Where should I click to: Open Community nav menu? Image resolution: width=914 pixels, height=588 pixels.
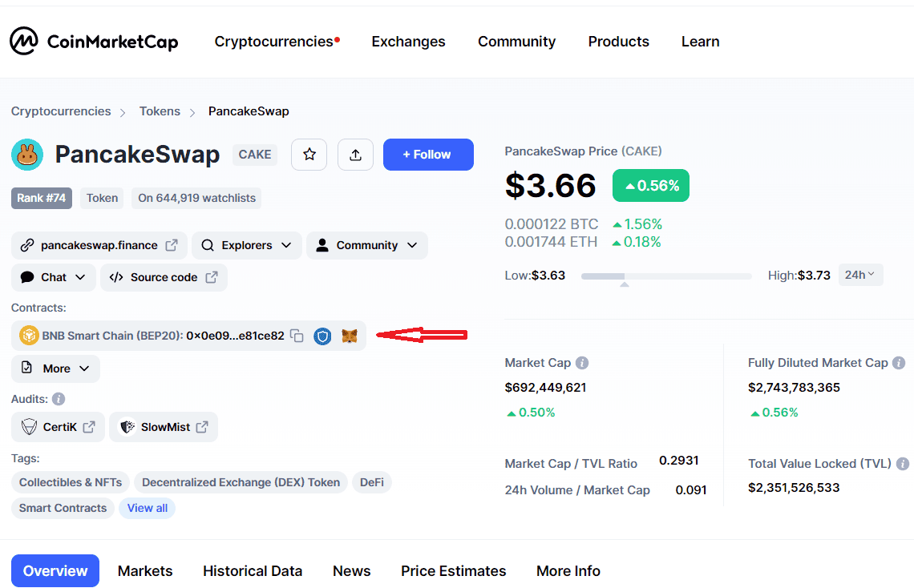(x=516, y=42)
